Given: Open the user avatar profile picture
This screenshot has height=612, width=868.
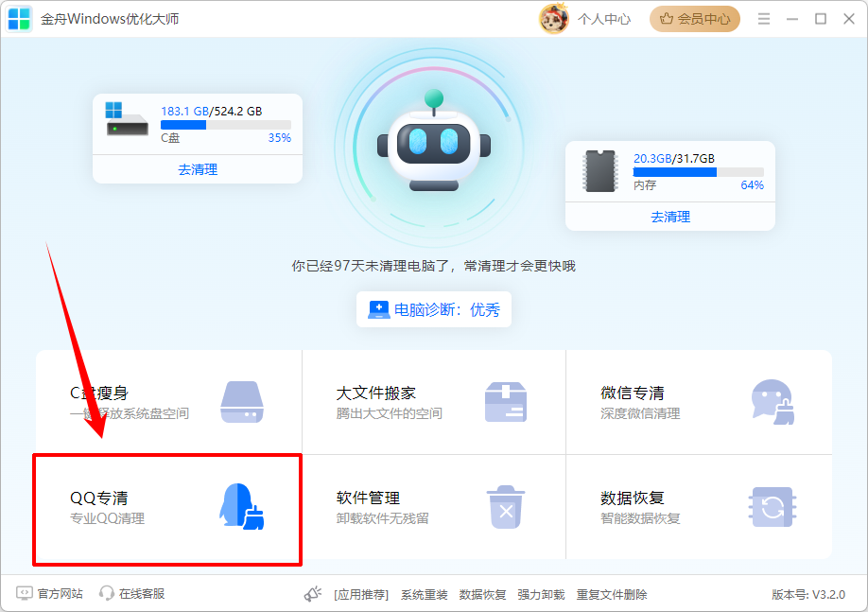Looking at the screenshot, I should 553,19.
